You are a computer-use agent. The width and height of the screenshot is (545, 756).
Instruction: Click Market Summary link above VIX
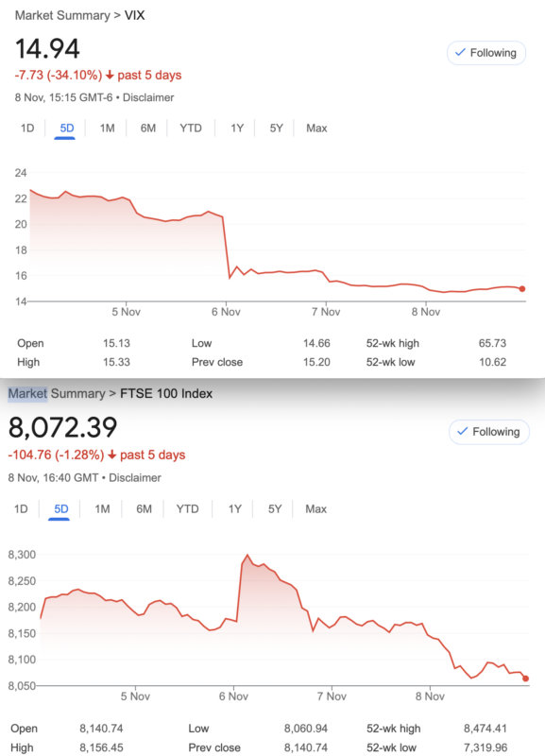tap(62, 15)
